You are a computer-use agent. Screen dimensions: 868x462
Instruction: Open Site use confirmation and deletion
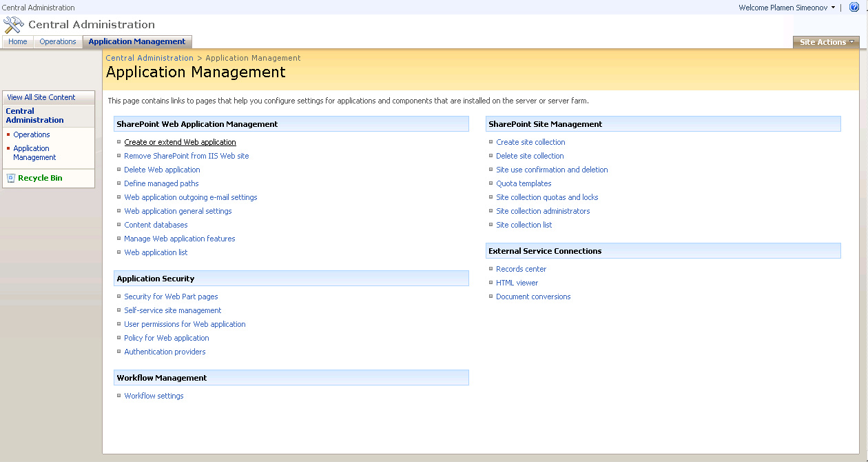552,170
